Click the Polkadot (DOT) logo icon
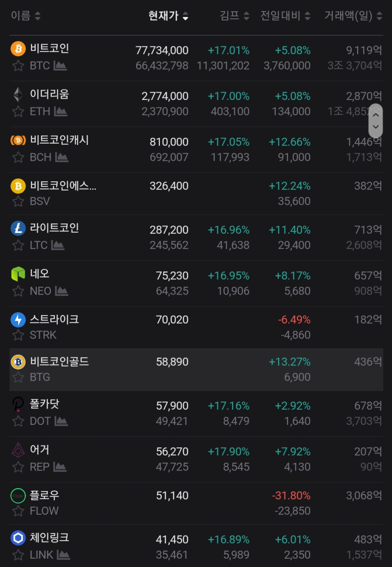This screenshot has width=392, height=567. 17,405
